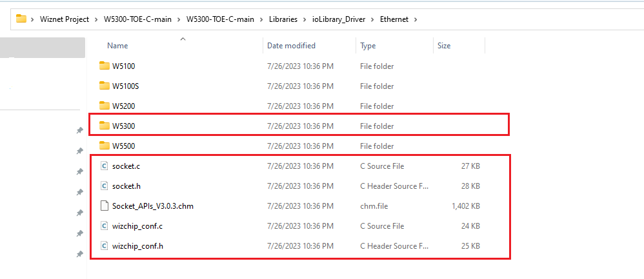Viewport: 644px width, 279px height.
Task: Click the C Source File type of socket.c
Action: (382, 166)
